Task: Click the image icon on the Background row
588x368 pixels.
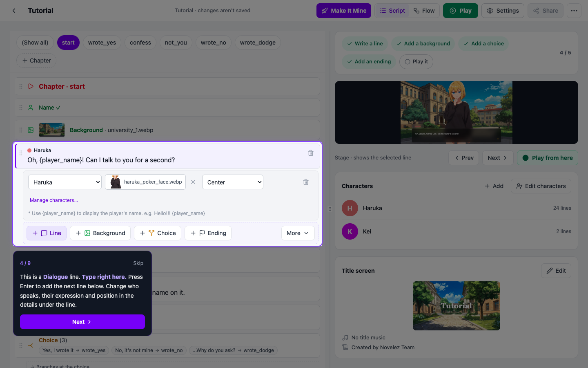Action: click(31, 130)
